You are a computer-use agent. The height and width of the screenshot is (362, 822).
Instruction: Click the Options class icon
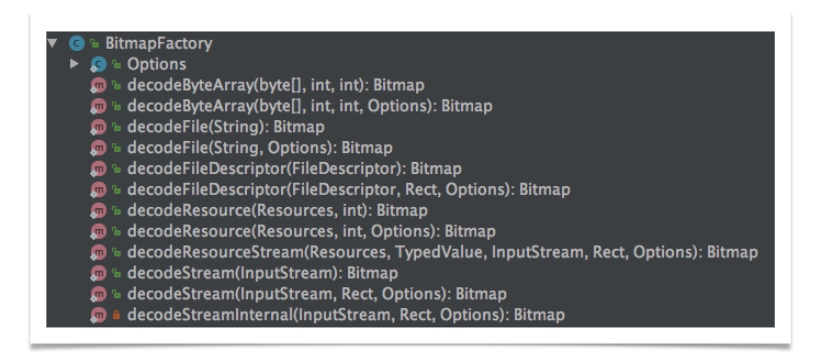coord(98,64)
